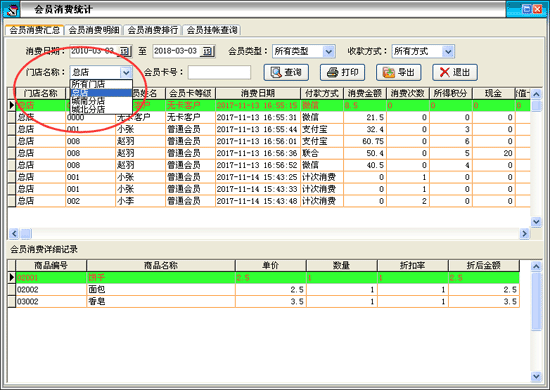This screenshot has height=390, width=550.
Task: Click the 商品名称 column header
Action: (x=161, y=265)
